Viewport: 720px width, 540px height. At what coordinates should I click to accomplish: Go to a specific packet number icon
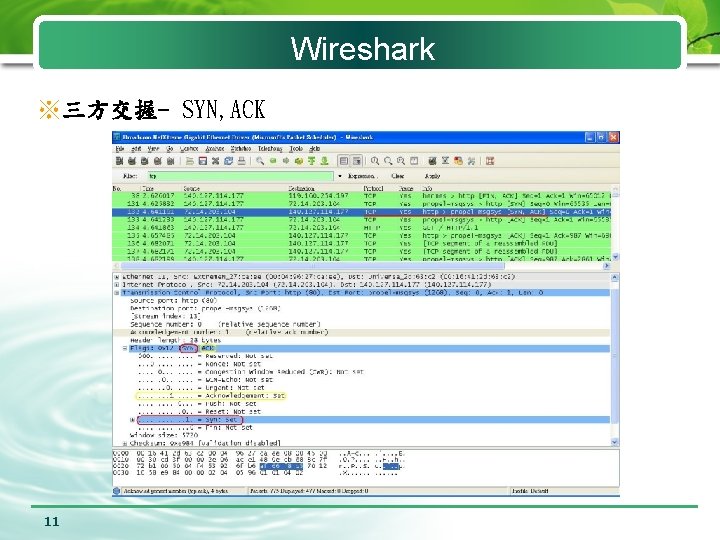coord(298,161)
